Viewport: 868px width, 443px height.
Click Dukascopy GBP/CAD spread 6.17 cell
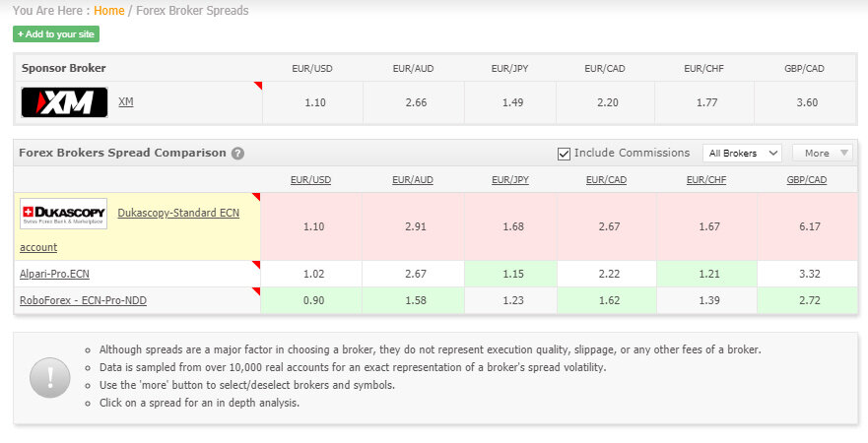pyautogui.click(x=808, y=226)
